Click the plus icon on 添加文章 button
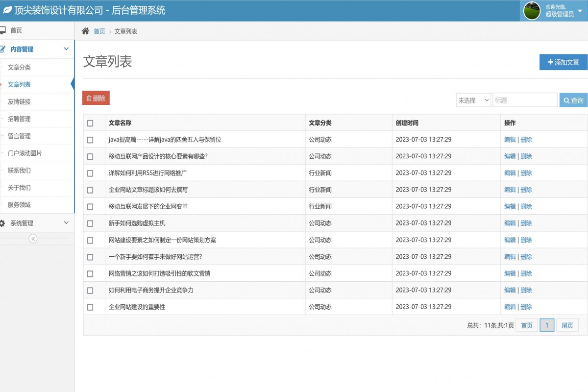The image size is (588, 392). pyautogui.click(x=550, y=62)
